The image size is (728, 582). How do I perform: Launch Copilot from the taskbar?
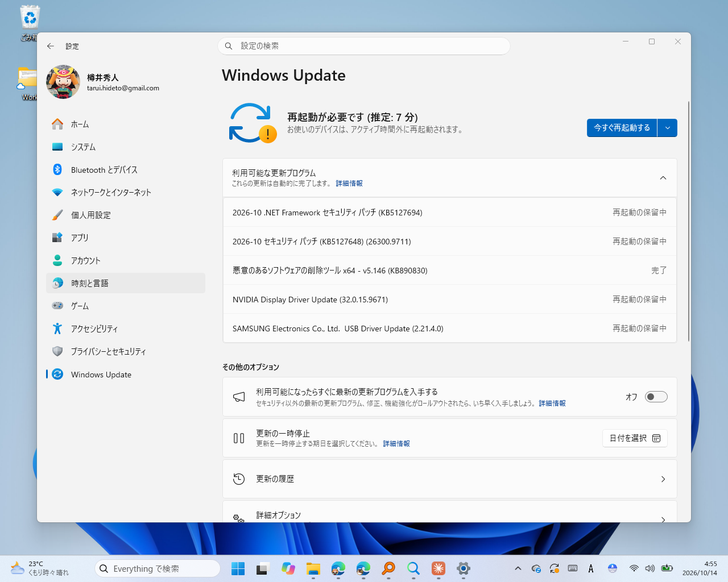[288, 568]
